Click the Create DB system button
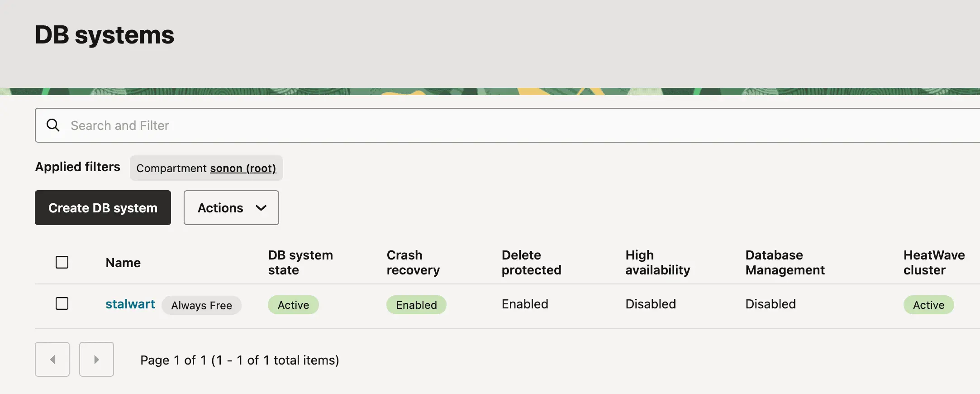Image resolution: width=980 pixels, height=394 pixels. (x=103, y=207)
